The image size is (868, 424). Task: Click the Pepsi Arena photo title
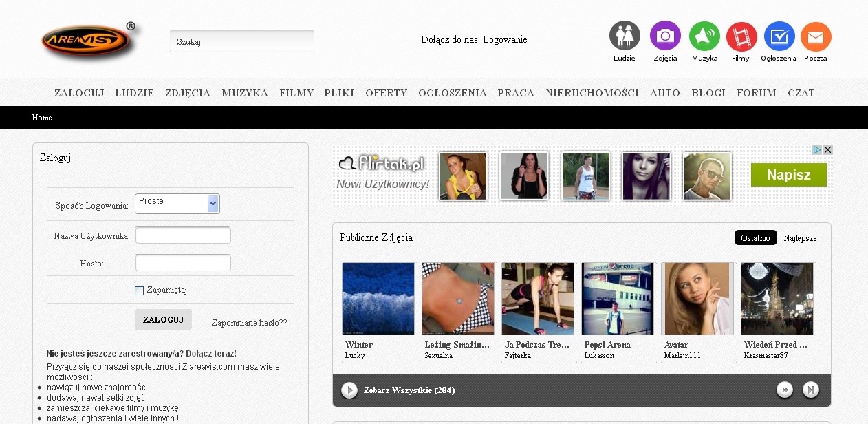(607, 345)
